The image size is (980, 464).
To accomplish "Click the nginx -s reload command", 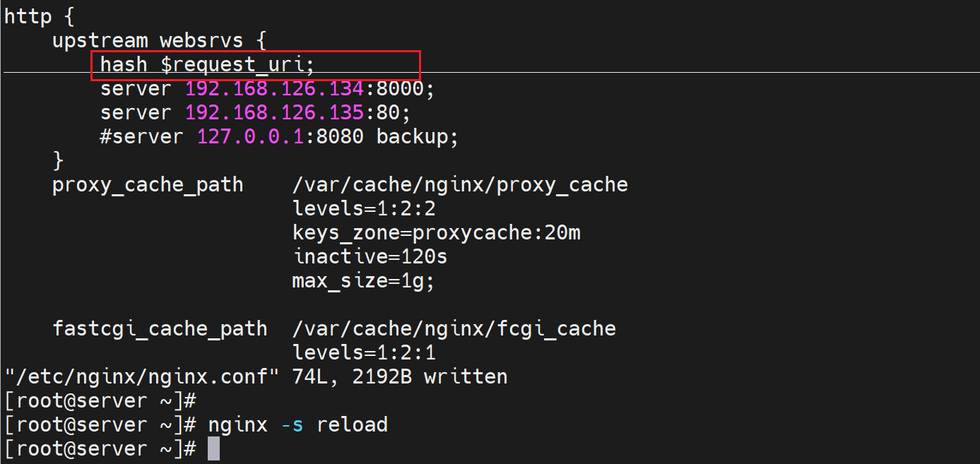I will click(x=297, y=425).
